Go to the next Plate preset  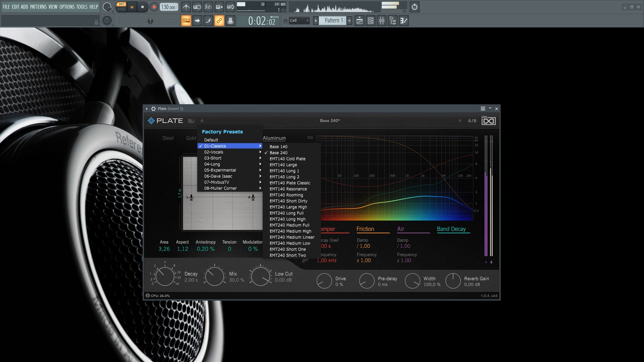[x=460, y=121]
